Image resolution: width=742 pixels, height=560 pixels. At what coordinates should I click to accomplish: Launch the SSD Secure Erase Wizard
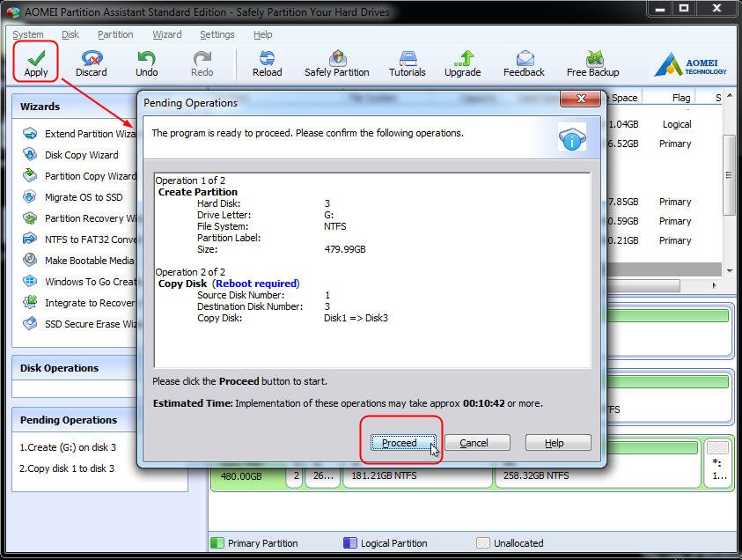(x=79, y=324)
